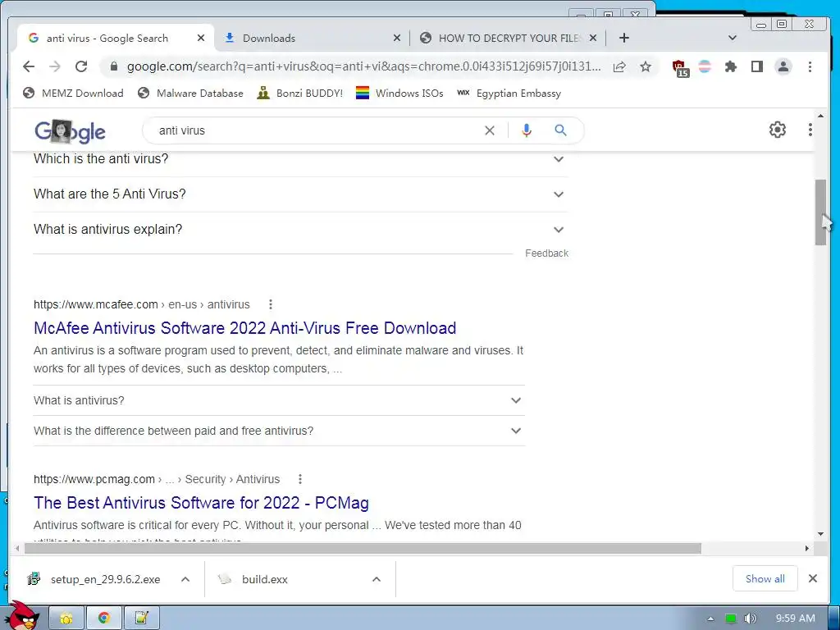
Task: Open the Bonzi BUDDY! bookmark
Action: [299, 94]
